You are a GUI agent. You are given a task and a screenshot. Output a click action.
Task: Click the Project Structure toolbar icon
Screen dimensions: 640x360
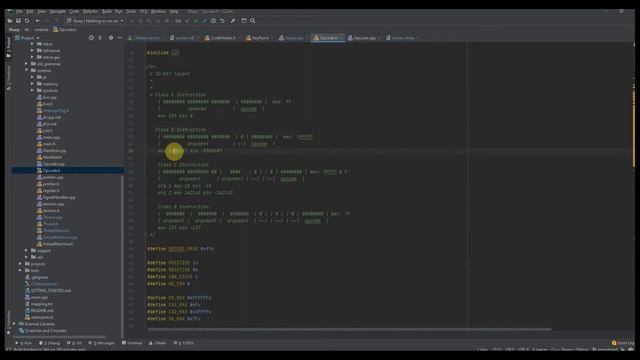point(244,21)
